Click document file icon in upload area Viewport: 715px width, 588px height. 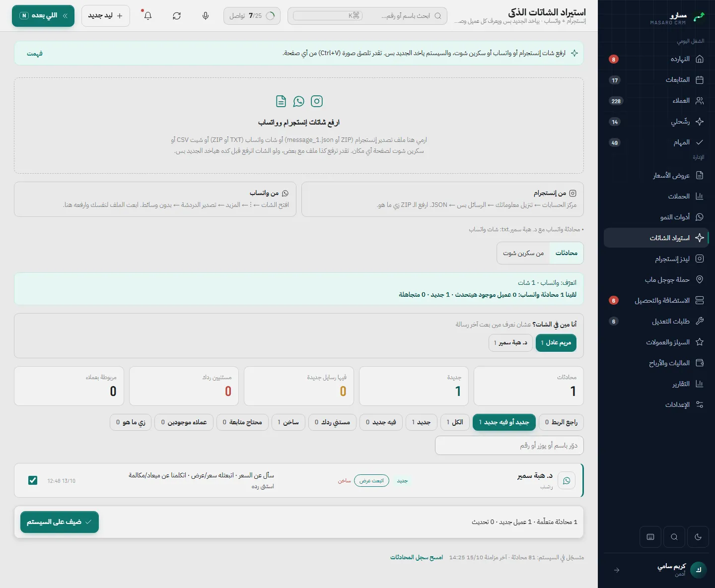pyautogui.click(x=281, y=101)
